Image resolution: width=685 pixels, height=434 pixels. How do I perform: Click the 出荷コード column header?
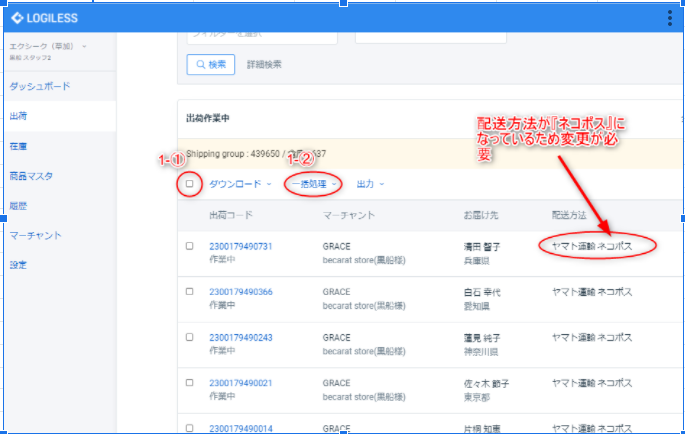tap(231, 215)
